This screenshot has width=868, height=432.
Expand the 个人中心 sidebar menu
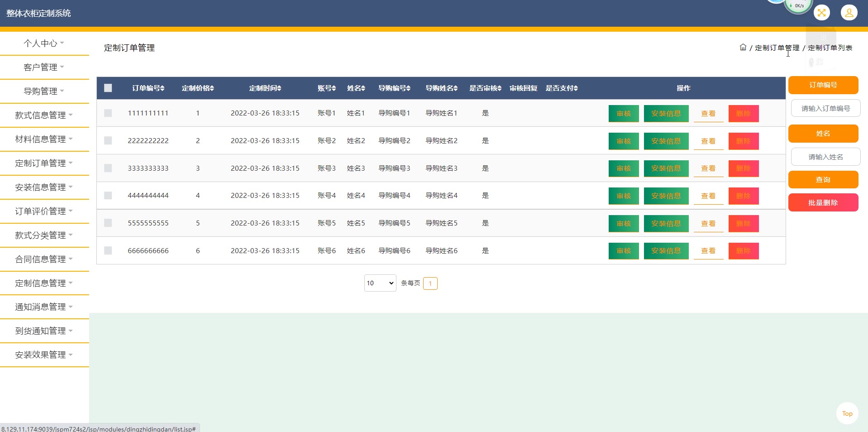[44, 43]
